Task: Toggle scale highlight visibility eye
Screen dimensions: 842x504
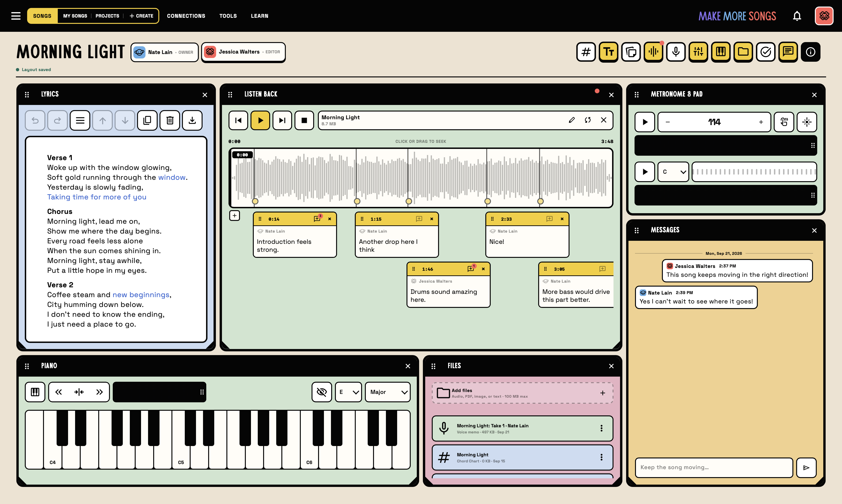Action: [321, 392]
